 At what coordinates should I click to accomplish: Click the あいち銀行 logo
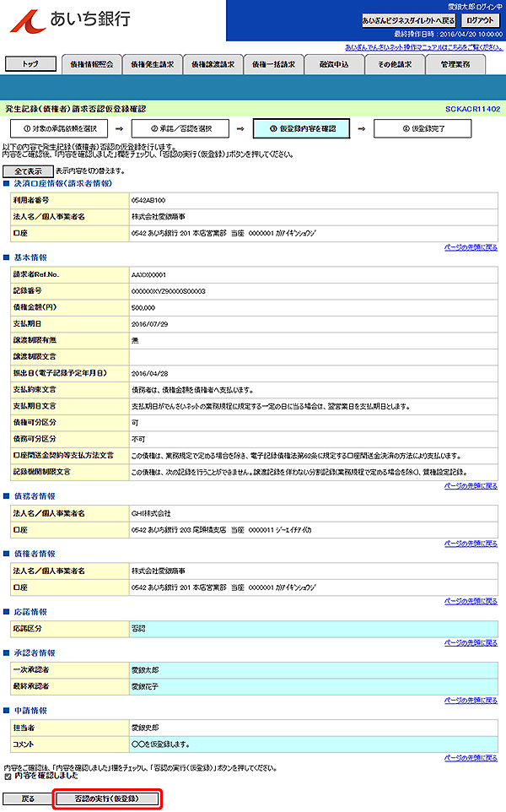pyautogui.click(x=71, y=21)
